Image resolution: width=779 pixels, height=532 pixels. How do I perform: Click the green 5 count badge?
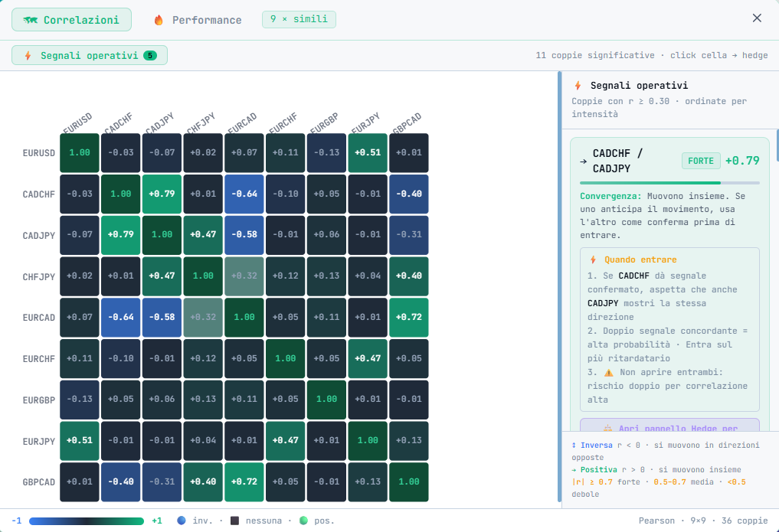[x=150, y=56]
